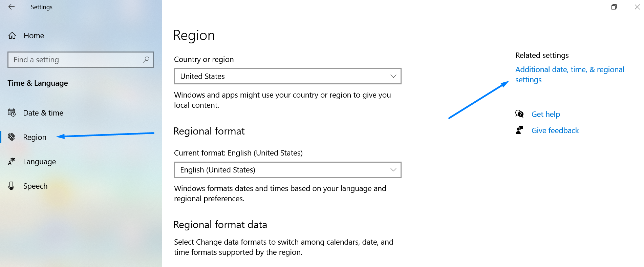Click chevron on United States combo box

click(x=393, y=76)
